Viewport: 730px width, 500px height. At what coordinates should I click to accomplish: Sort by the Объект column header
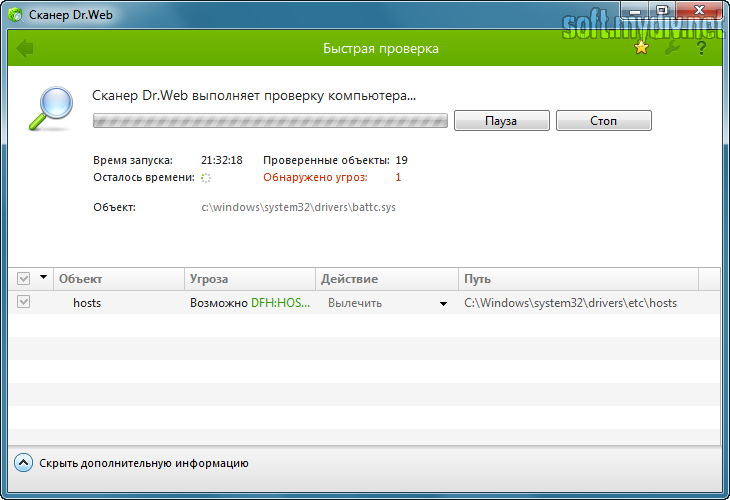click(x=119, y=279)
